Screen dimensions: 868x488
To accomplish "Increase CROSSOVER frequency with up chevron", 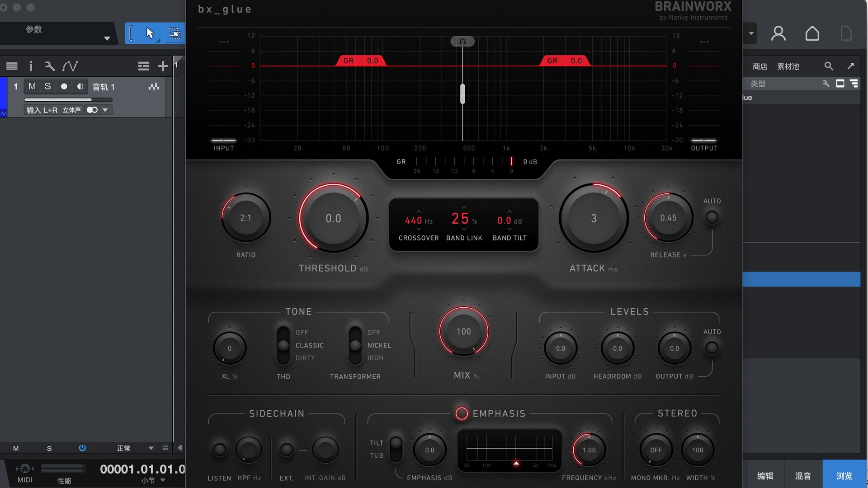I will pos(419,211).
